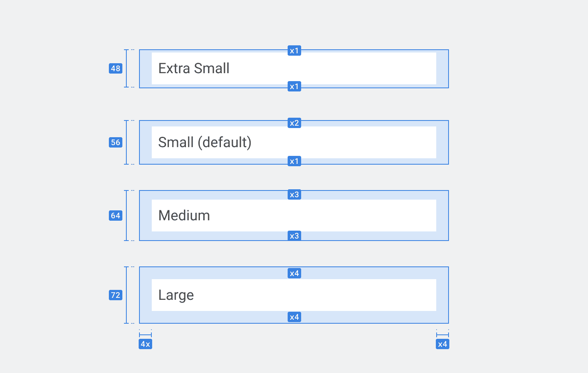Click the Extra Small text field

(x=294, y=68)
